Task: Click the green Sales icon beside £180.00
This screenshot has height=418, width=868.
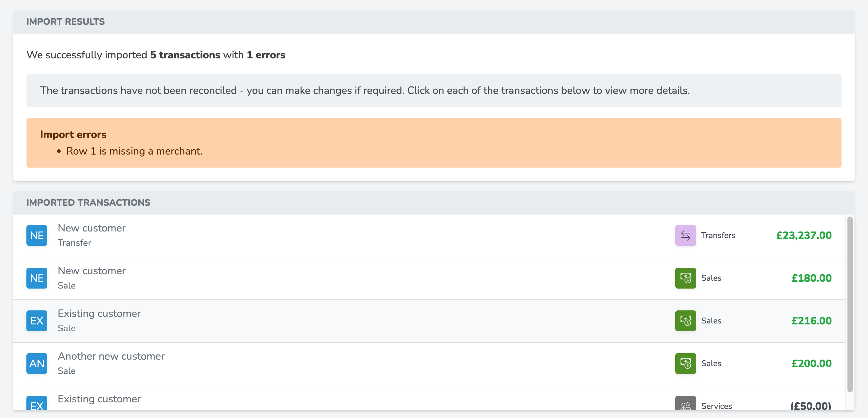Action: (x=685, y=278)
